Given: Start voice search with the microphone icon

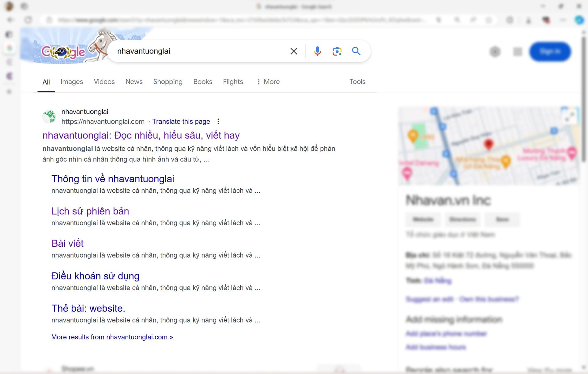Looking at the screenshot, I should click(x=318, y=51).
